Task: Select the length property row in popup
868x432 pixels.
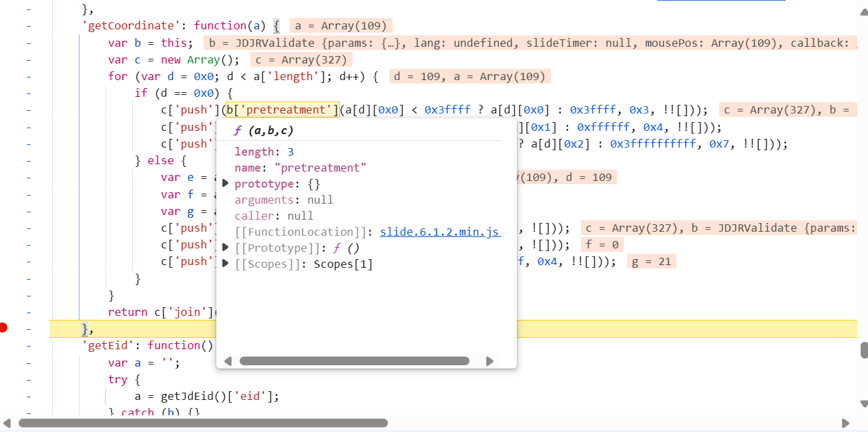Action: [264, 152]
